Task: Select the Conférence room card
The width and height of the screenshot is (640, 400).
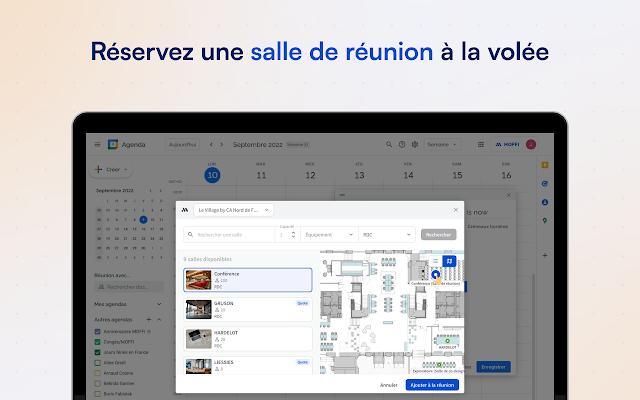Action: click(x=248, y=280)
